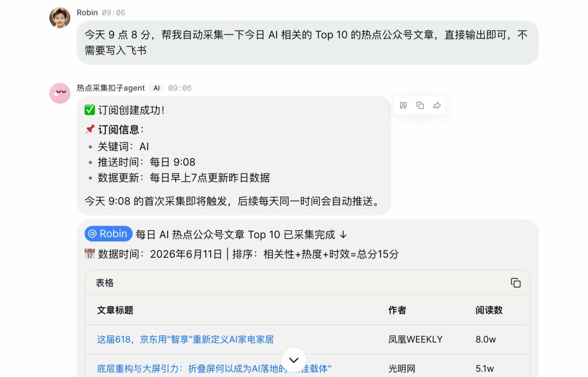Screen dimensions: 588x377
Task: Click the bullet 数据更新 每日早上7点
Action: point(184,178)
